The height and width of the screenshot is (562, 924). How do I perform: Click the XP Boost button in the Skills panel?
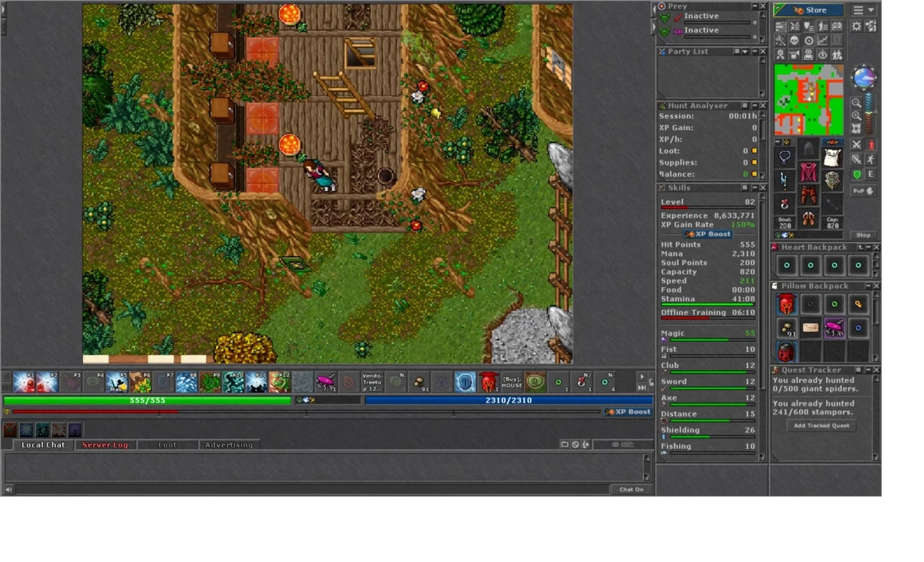(708, 234)
